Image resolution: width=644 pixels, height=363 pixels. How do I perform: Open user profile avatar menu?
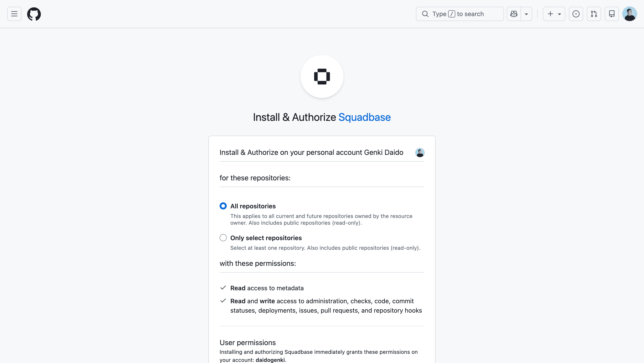tap(629, 14)
